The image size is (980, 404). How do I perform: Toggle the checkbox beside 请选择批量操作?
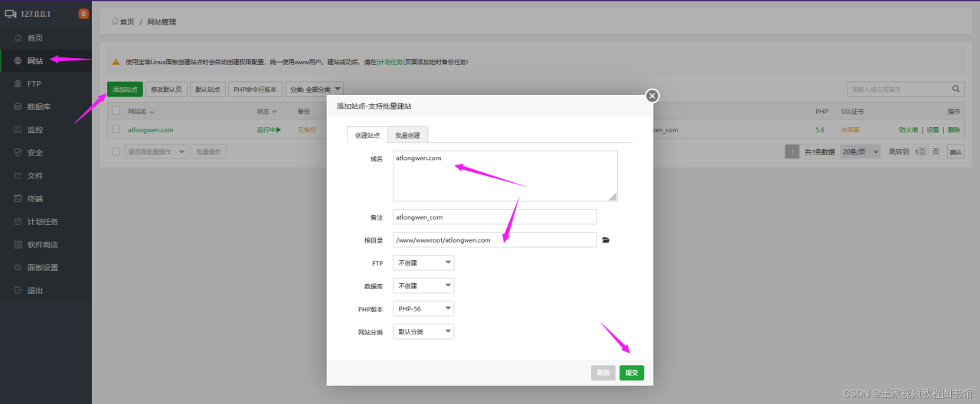tap(116, 151)
